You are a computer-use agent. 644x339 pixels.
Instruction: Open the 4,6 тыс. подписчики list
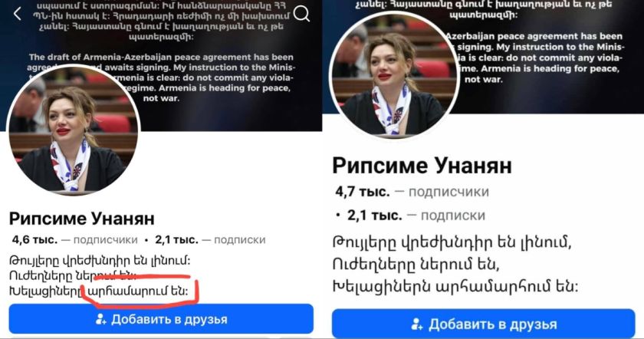tap(75, 239)
